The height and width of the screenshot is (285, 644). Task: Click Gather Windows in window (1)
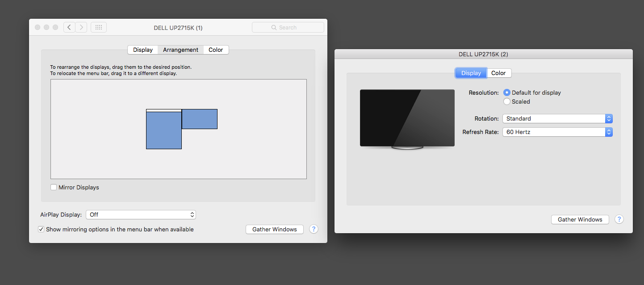pos(275,229)
